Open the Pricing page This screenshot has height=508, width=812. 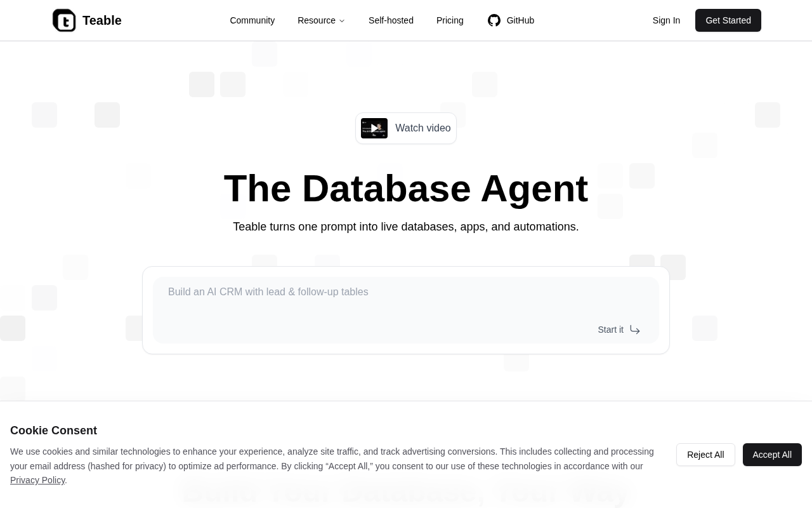(450, 20)
